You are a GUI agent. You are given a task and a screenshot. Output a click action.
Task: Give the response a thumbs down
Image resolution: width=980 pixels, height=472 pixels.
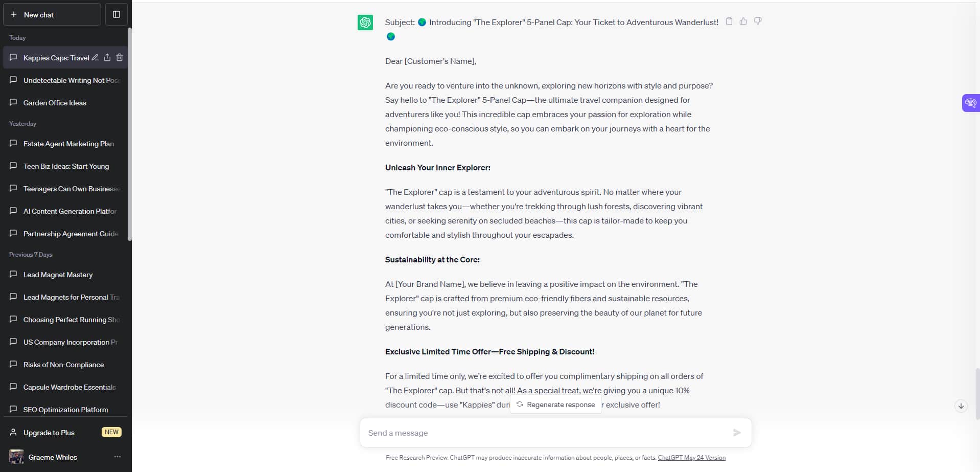(x=758, y=21)
